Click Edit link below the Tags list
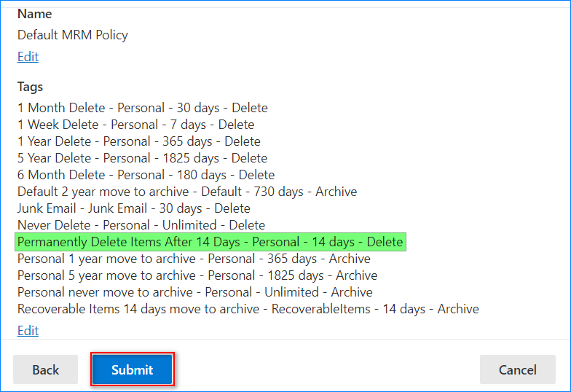 pyautogui.click(x=28, y=331)
